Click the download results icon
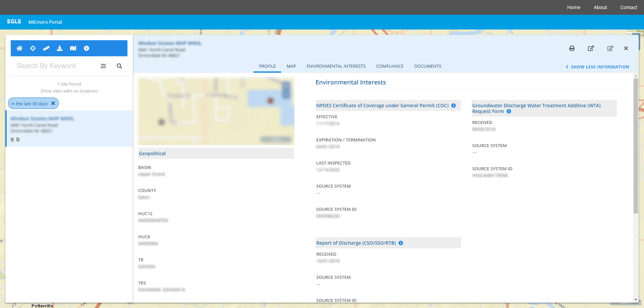 [60, 48]
